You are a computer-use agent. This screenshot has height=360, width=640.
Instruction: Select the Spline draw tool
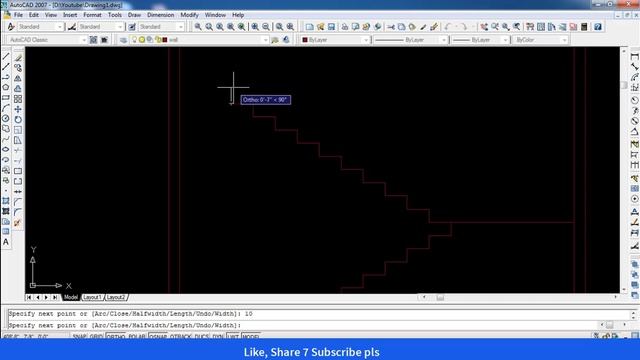coord(6,139)
